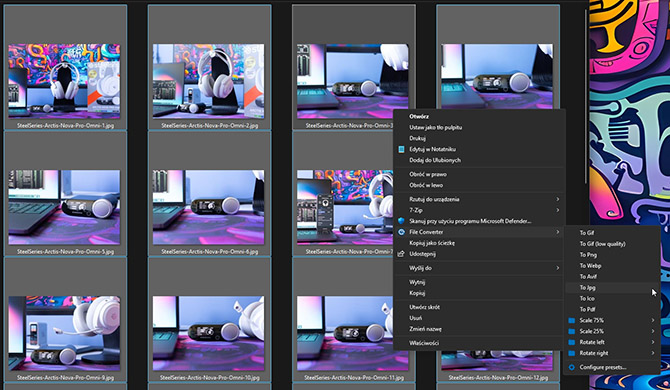This screenshot has width=670, height=390.
Task: Click the Scale 75% preset folder icon
Action: click(571, 320)
